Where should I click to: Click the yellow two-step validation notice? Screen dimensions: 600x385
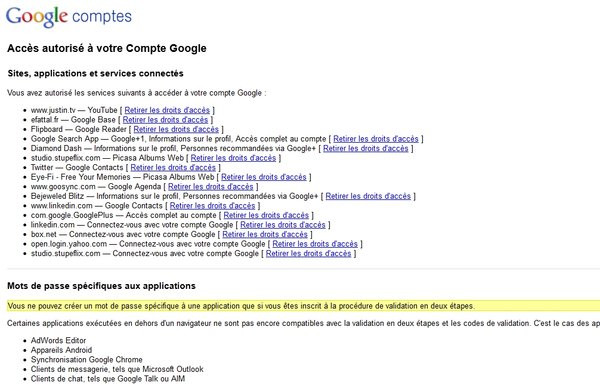point(303,306)
